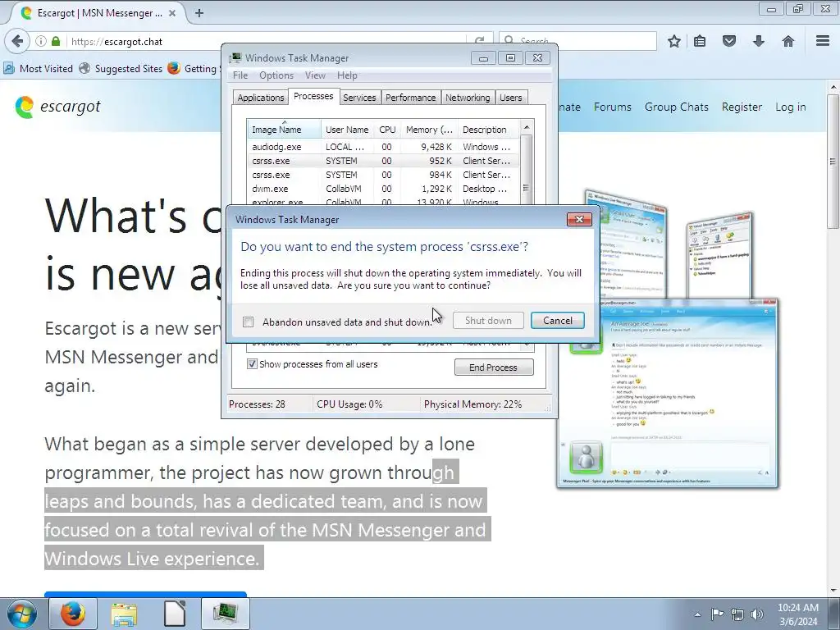The height and width of the screenshot is (630, 840).
Task: Select csrss.exe row with 984 K memory
Action: tap(383, 175)
